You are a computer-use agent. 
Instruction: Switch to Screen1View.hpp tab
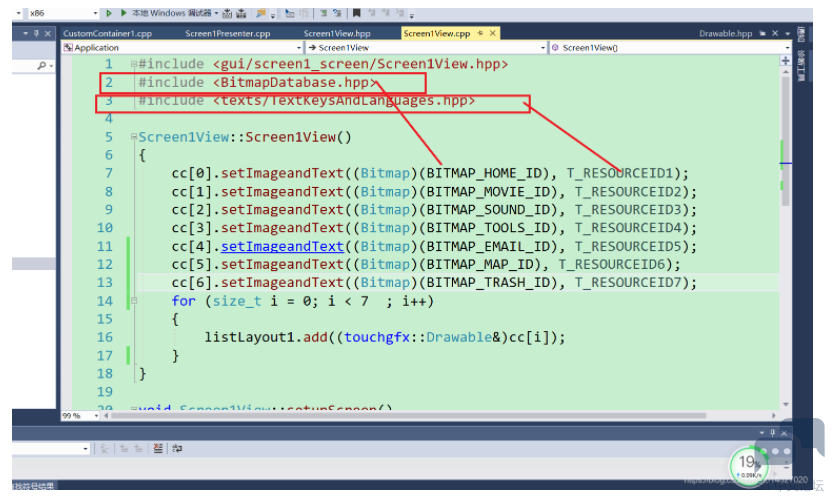[337, 33]
